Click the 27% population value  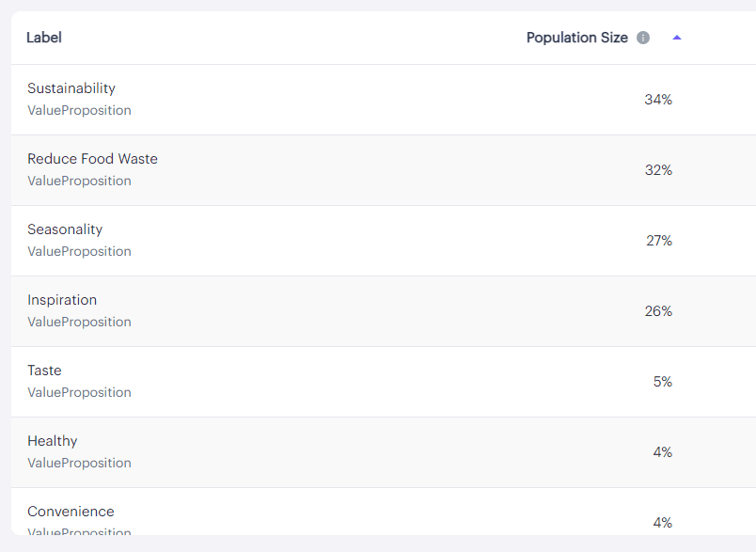pyautogui.click(x=659, y=241)
